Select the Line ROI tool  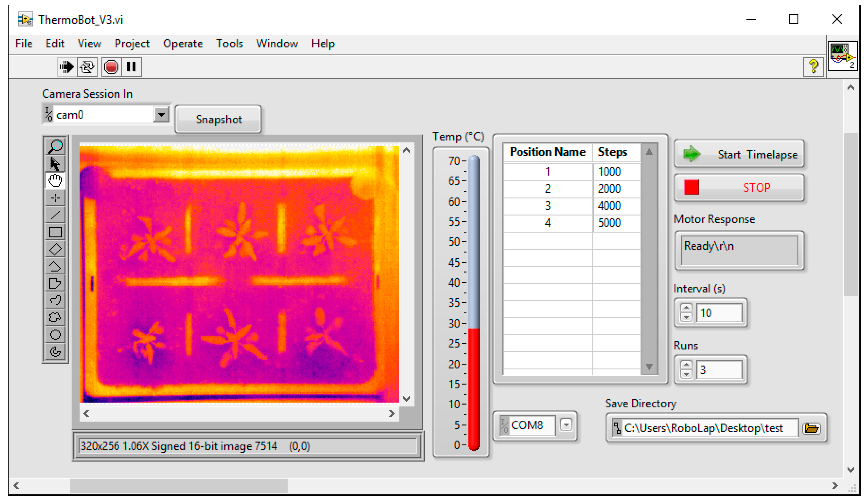coord(55,215)
